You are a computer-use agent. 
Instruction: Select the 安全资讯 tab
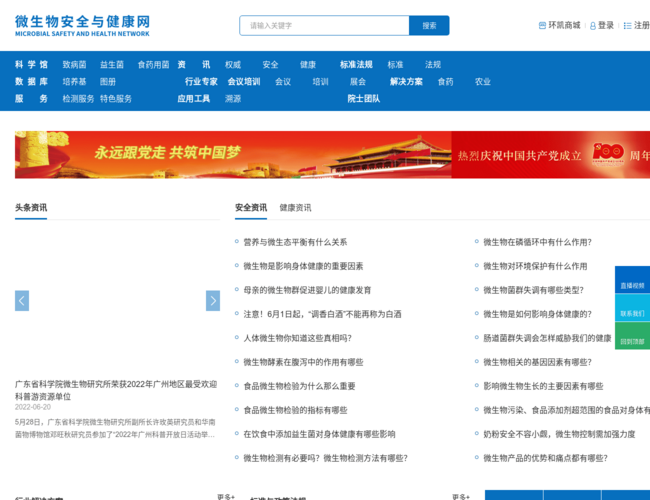click(x=251, y=208)
